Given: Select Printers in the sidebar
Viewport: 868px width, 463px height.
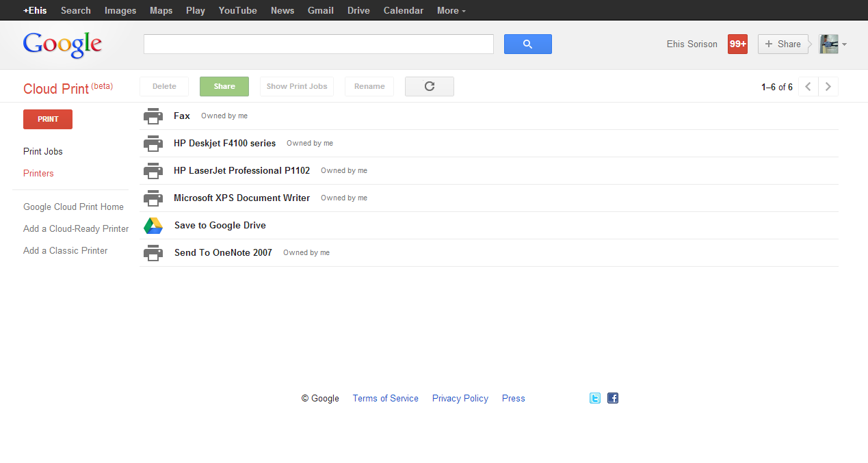Looking at the screenshot, I should [38, 173].
